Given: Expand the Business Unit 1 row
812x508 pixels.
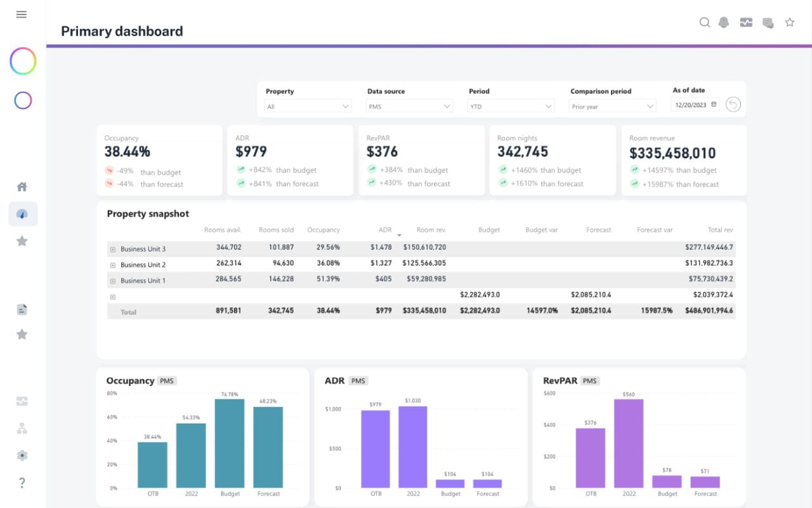Looking at the screenshot, I should (113, 281).
